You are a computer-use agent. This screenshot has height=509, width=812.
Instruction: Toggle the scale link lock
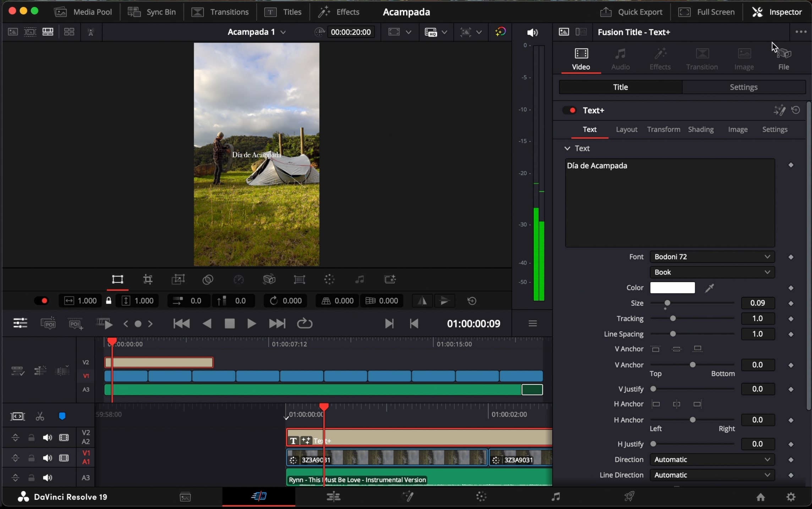pos(109,301)
